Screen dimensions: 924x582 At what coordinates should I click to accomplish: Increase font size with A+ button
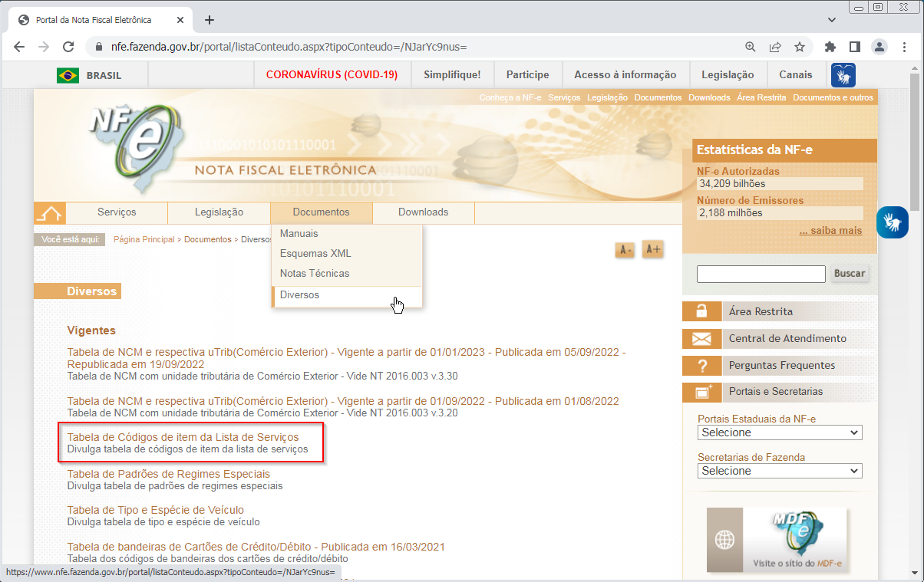[652, 249]
